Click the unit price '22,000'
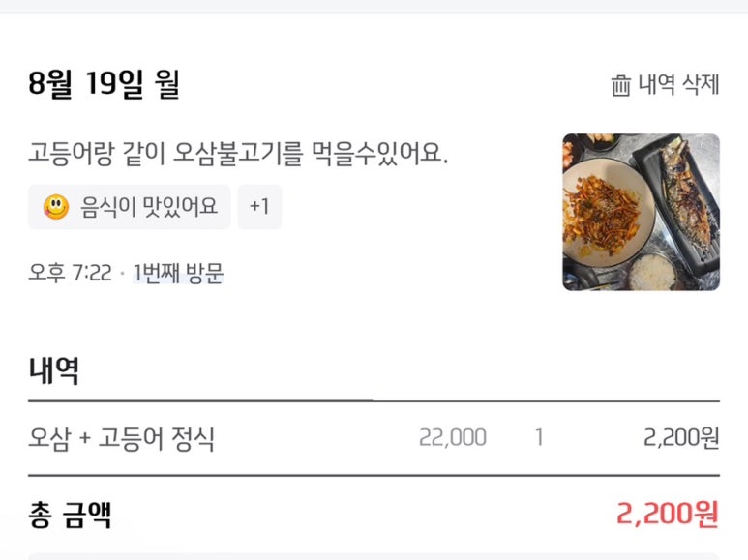The height and width of the screenshot is (560, 748). click(453, 438)
